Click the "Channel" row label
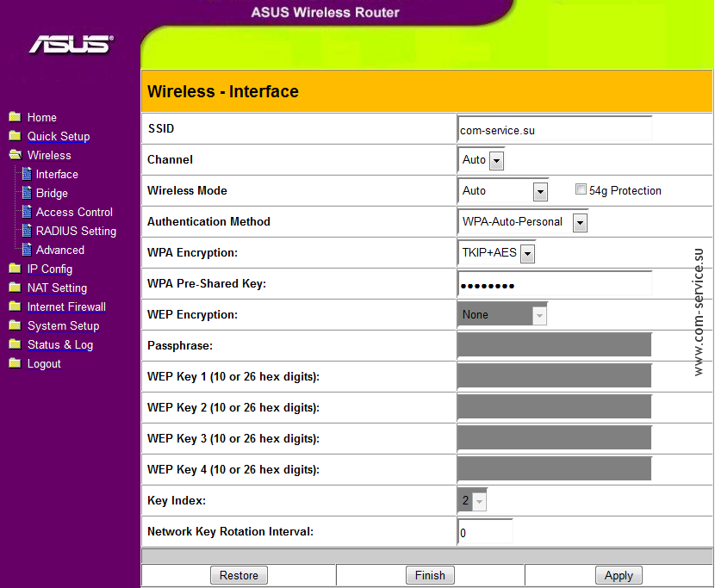Screen dimensions: 715x588 coord(170,159)
